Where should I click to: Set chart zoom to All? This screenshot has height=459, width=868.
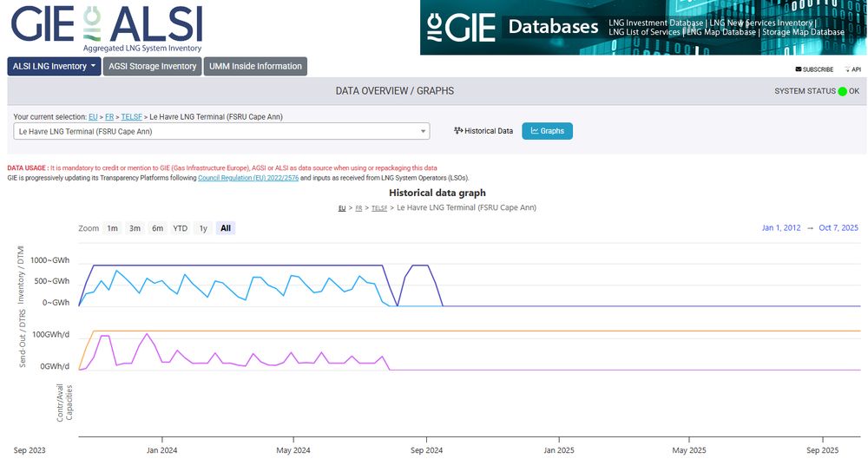(x=226, y=228)
